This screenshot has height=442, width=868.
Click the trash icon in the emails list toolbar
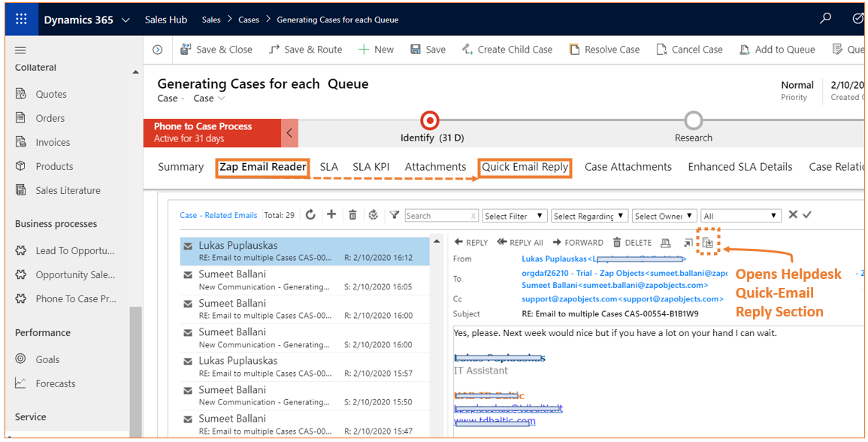click(352, 215)
